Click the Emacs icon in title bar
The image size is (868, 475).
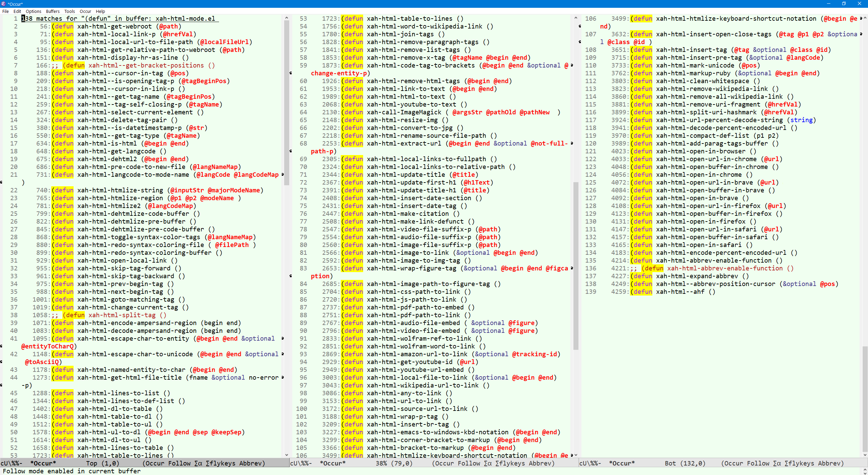[x=3, y=4]
